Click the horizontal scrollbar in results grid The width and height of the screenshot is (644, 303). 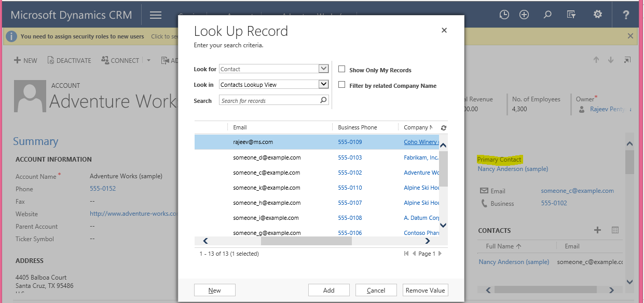[306, 241]
